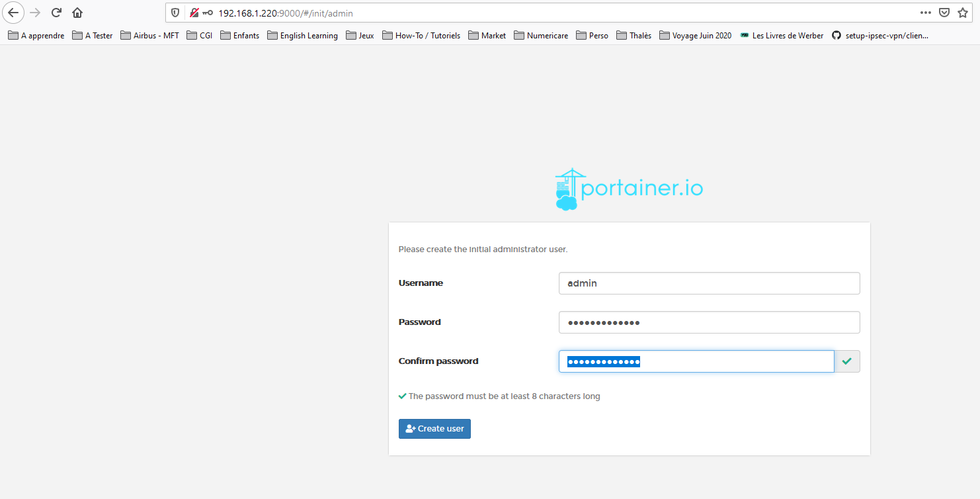Click the Password label

tap(419, 322)
